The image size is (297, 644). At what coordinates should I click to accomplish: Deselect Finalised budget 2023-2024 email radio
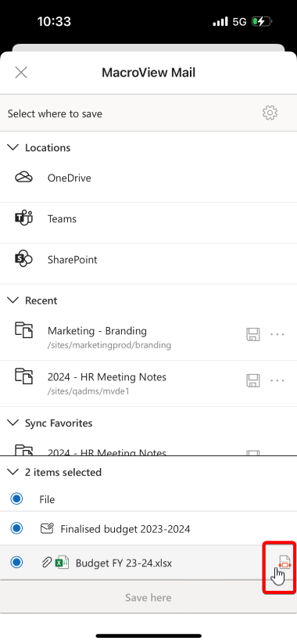pos(17,528)
